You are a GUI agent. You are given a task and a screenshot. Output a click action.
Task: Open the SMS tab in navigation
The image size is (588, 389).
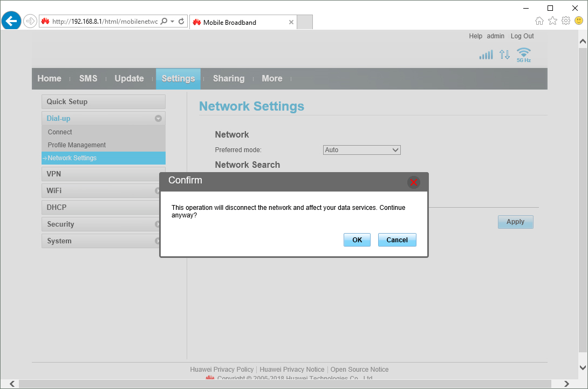coord(88,79)
